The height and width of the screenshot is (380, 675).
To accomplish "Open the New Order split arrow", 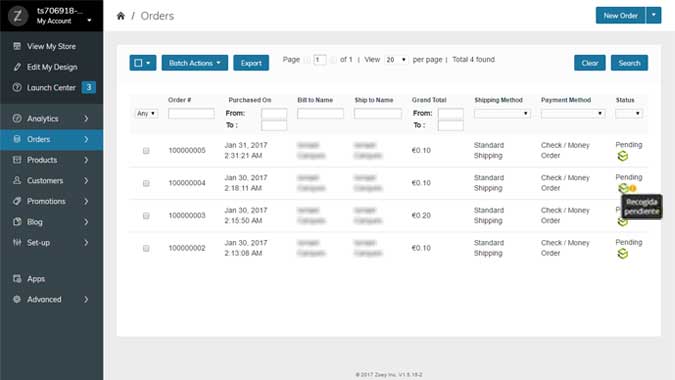I will click(x=653, y=15).
